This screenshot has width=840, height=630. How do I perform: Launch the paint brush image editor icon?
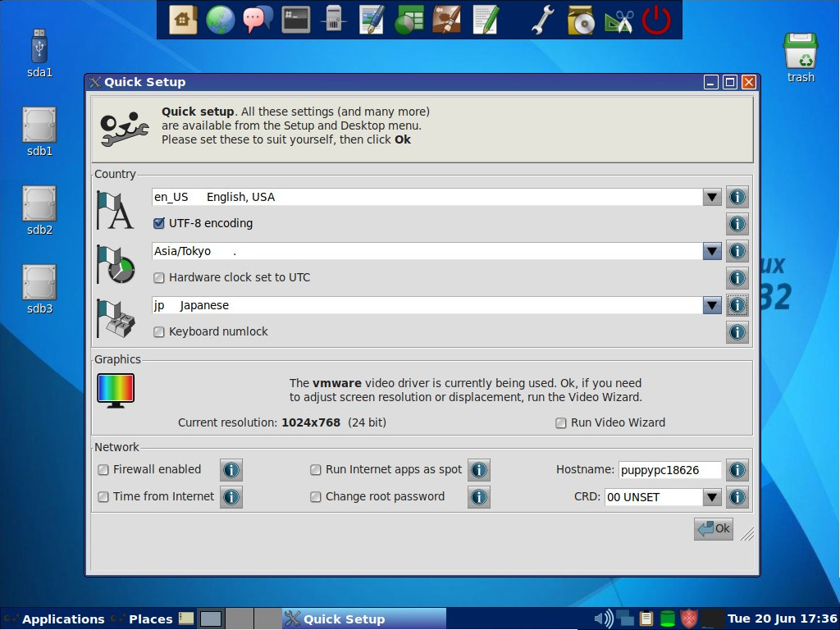point(447,20)
